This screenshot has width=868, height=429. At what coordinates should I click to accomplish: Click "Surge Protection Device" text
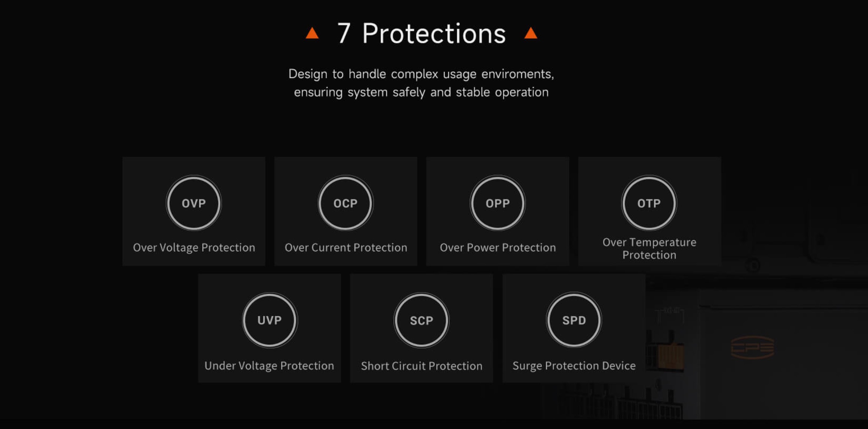click(574, 366)
